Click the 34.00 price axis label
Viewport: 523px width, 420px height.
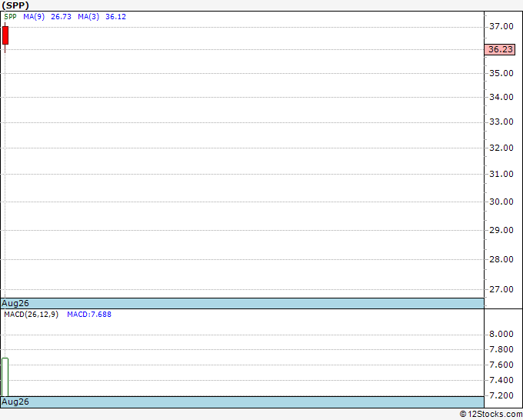501,97
